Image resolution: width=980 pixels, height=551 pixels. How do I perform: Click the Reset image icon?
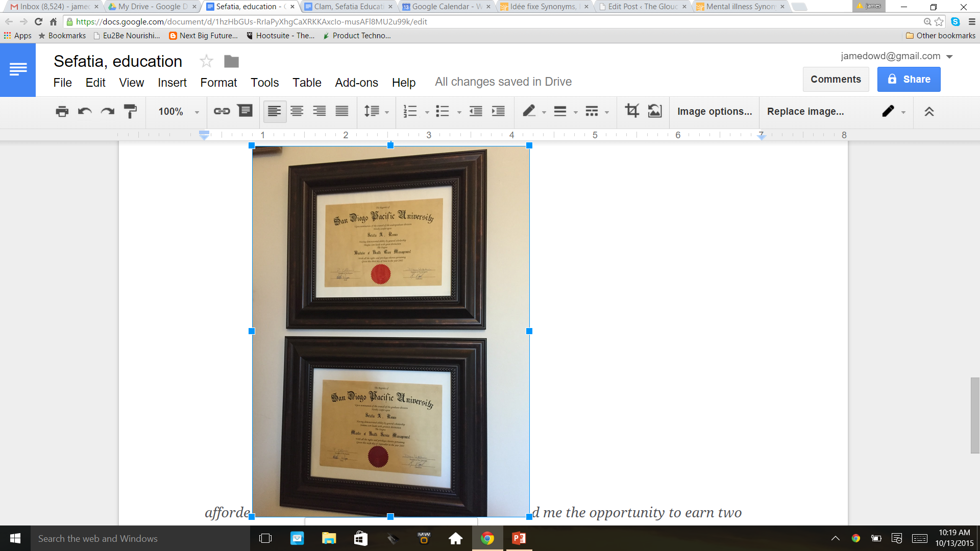click(x=655, y=111)
